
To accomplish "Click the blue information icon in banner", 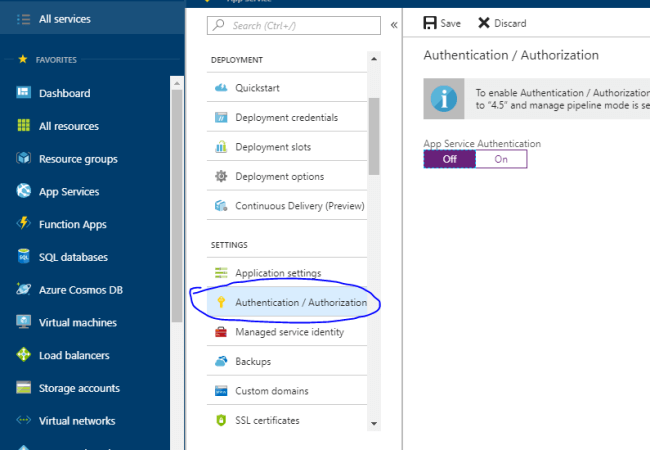I will click(x=444, y=99).
